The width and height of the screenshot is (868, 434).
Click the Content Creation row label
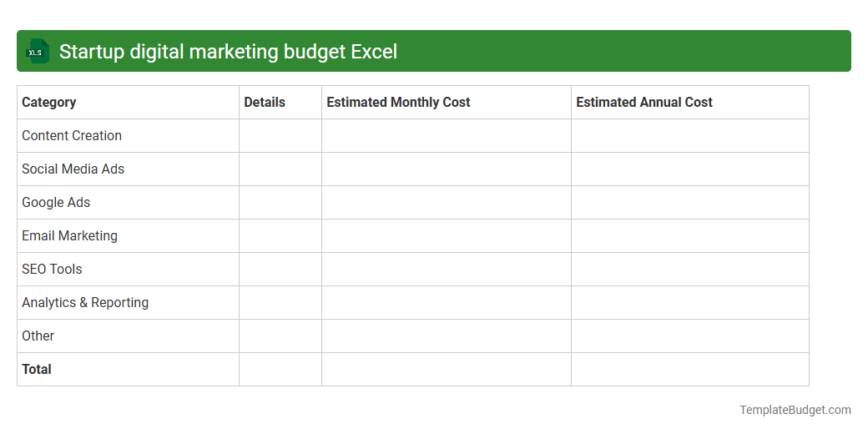72,135
